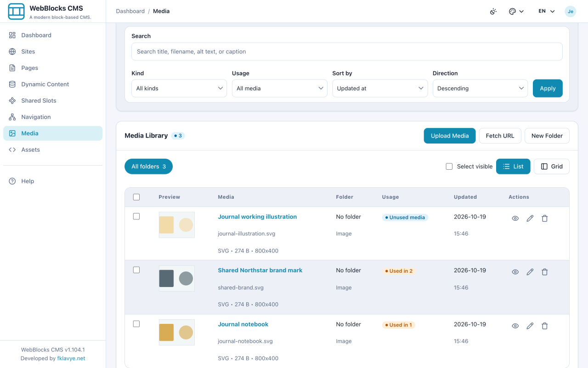This screenshot has width=588, height=368.
Task: Click the Upload Media button
Action: (x=450, y=136)
